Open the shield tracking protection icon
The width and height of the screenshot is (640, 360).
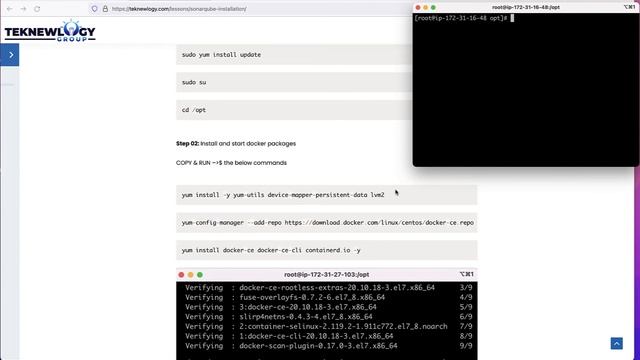pyautogui.click(x=94, y=9)
